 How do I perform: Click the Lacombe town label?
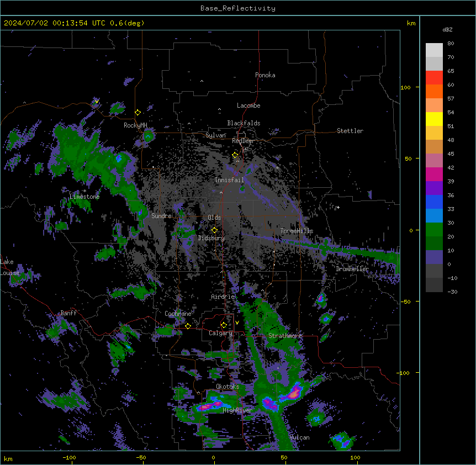point(248,105)
